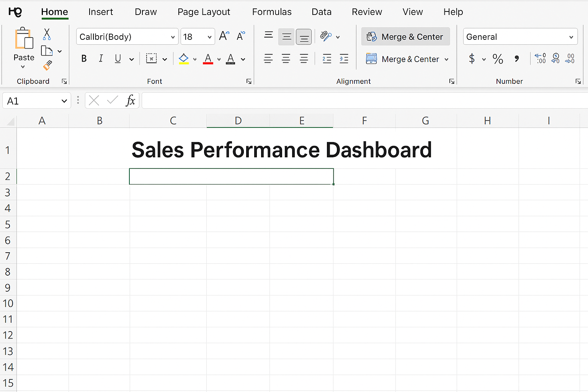
Task: Open the Alignment dialog launcher
Action: pos(452,81)
